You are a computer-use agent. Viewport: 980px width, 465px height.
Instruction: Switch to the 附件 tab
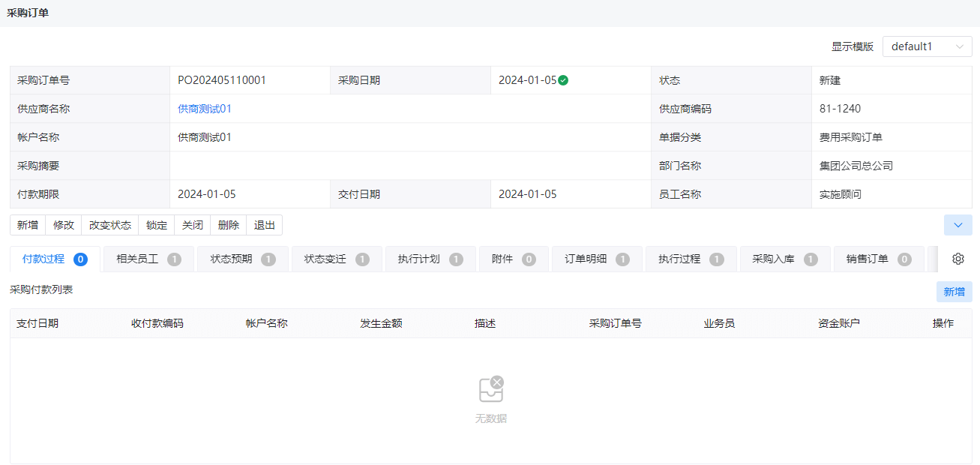pos(514,259)
